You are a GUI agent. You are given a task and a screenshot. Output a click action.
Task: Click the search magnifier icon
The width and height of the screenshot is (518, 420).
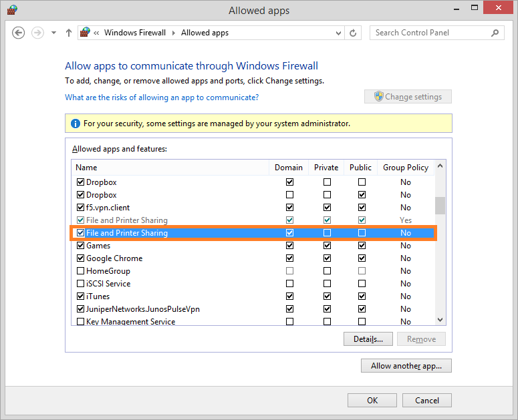[495, 33]
